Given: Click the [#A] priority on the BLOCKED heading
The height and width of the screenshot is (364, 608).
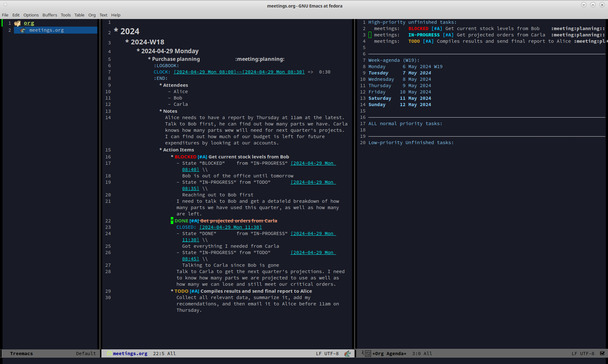Looking at the screenshot, I should (x=202, y=156).
